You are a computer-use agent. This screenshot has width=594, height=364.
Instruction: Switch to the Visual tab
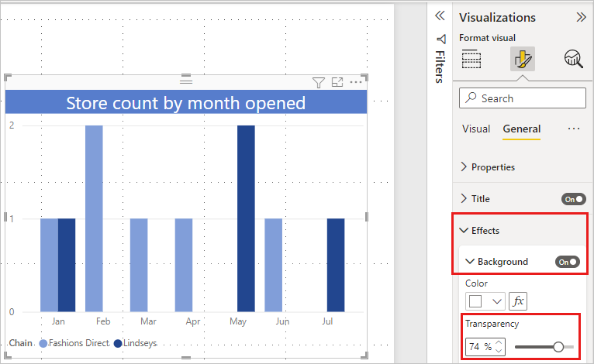pyautogui.click(x=476, y=129)
